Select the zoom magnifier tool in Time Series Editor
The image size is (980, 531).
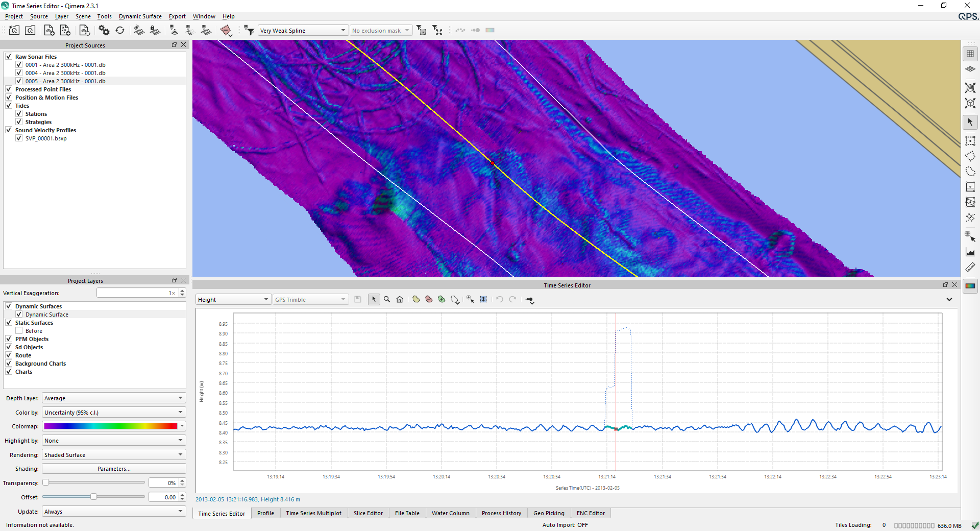click(387, 300)
